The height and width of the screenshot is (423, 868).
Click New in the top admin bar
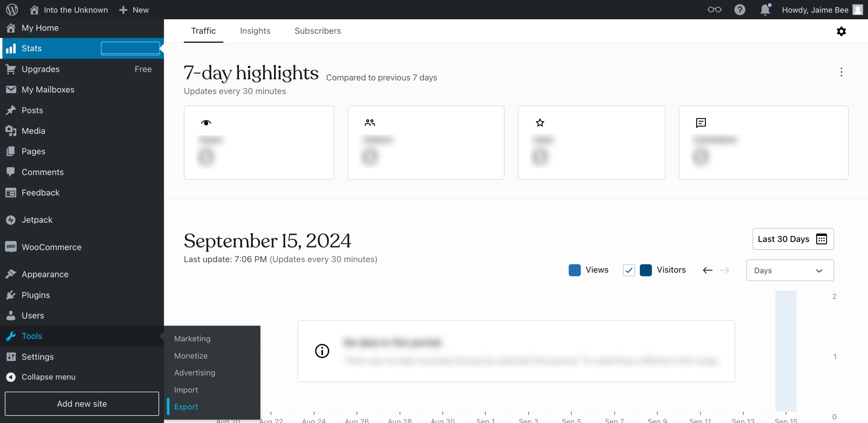(134, 10)
